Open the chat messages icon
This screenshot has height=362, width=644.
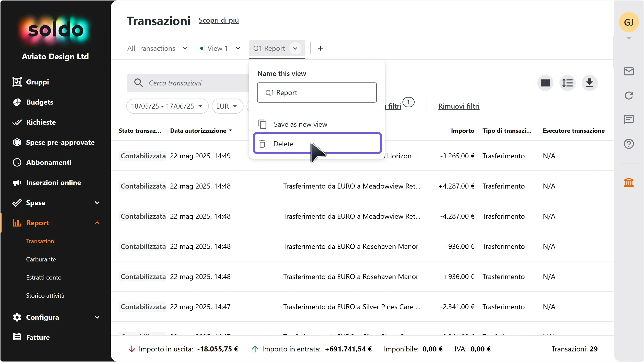[x=629, y=120]
